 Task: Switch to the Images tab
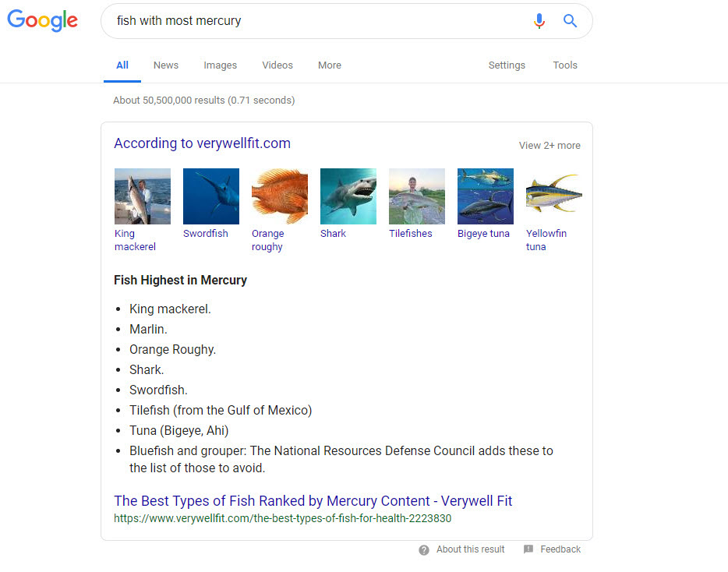221,65
